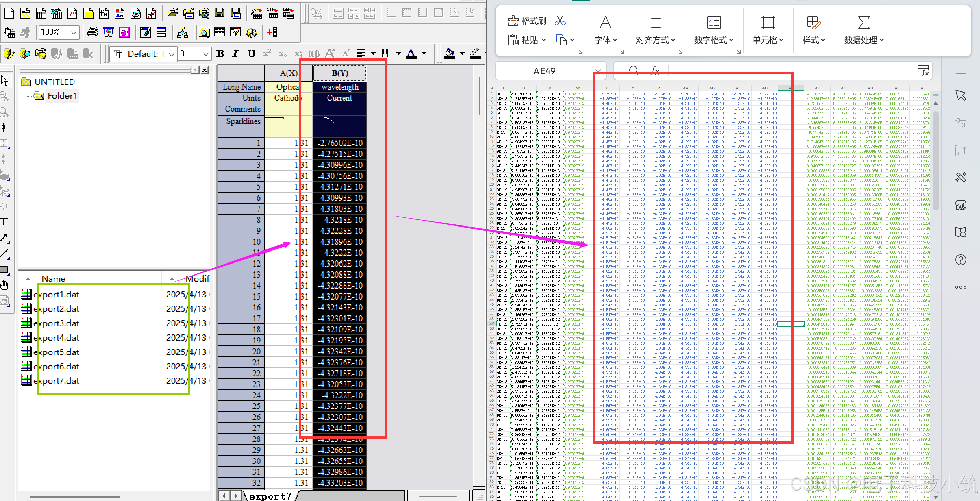Screen dimensions: 980x501
Task: Click the AE49 cell name box
Action: (x=544, y=71)
